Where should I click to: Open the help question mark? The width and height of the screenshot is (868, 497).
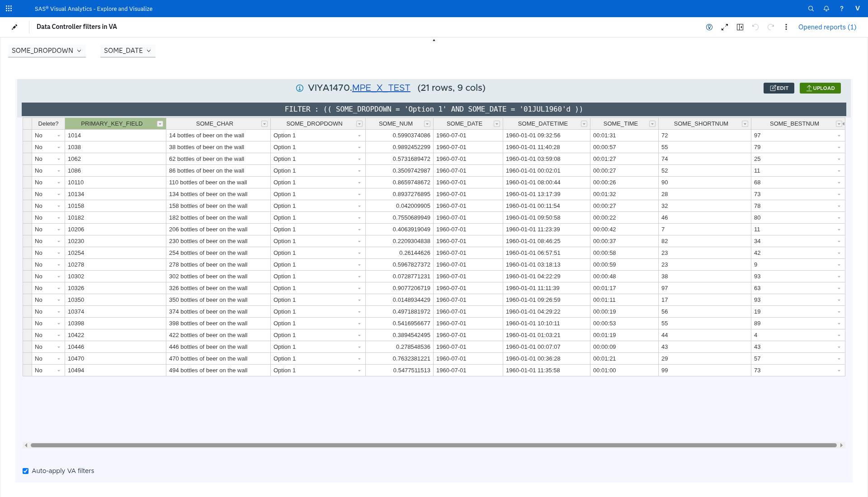[x=842, y=9]
